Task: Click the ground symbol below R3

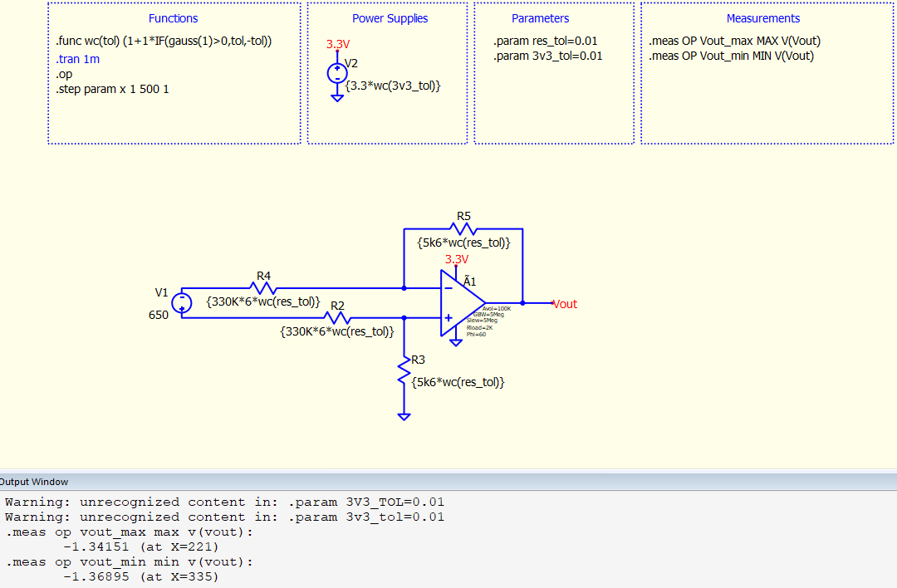Action: (x=404, y=416)
